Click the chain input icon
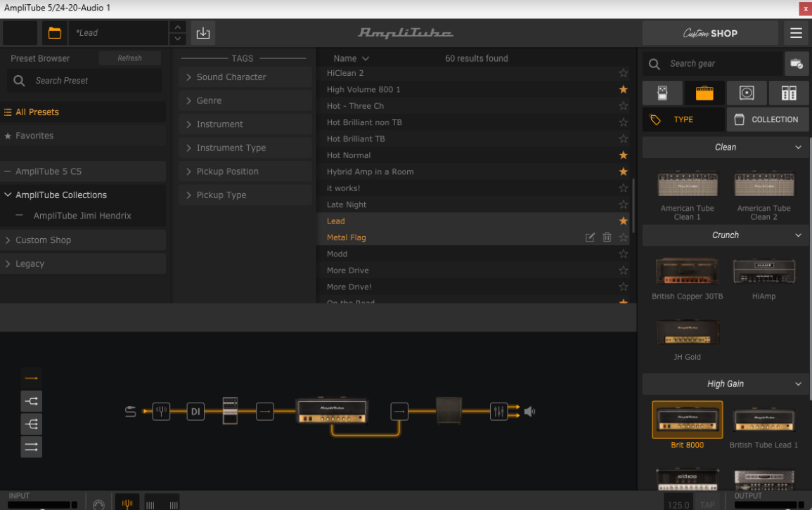Screen dimensions: 812x510 [131, 412]
